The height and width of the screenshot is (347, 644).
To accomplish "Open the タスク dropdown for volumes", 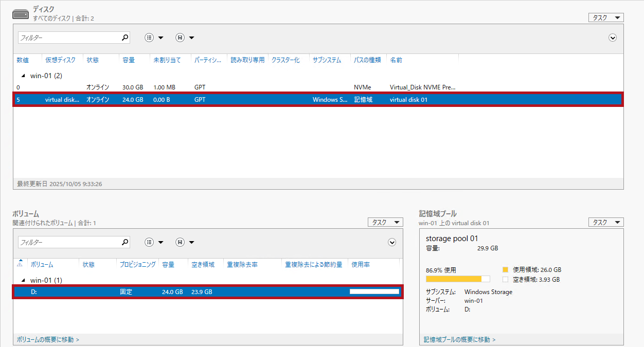I will tap(385, 222).
